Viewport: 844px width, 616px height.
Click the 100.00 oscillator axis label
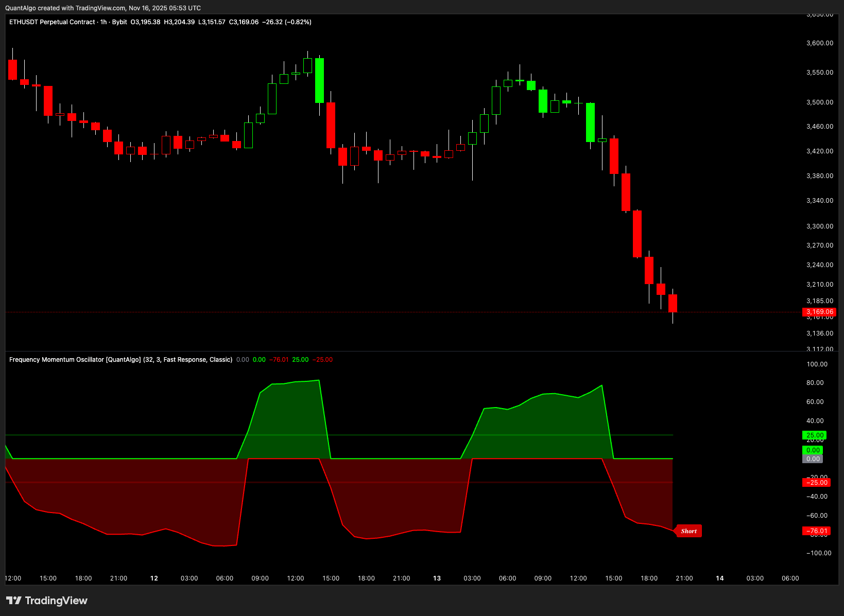tap(817, 364)
